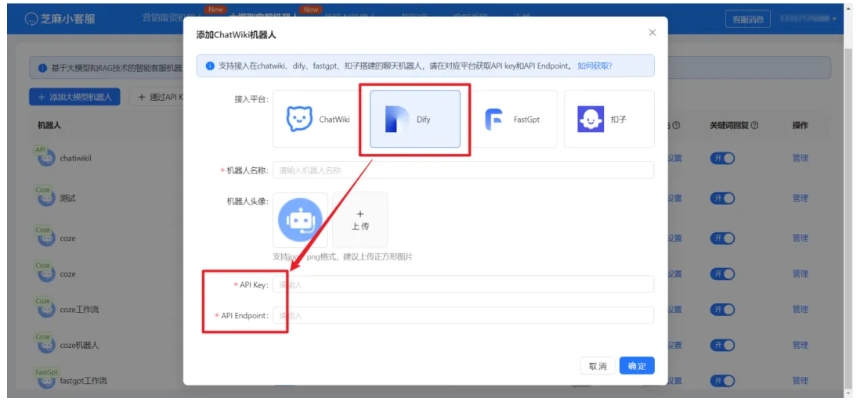Click the help icon beside 关键词回复

pyautogui.click(x=754, y=125)
